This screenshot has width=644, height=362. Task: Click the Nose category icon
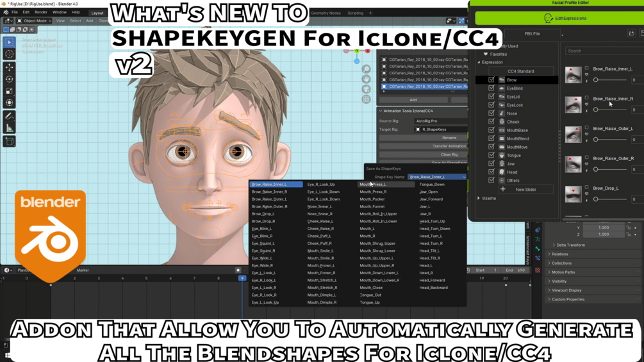point(502,113)
